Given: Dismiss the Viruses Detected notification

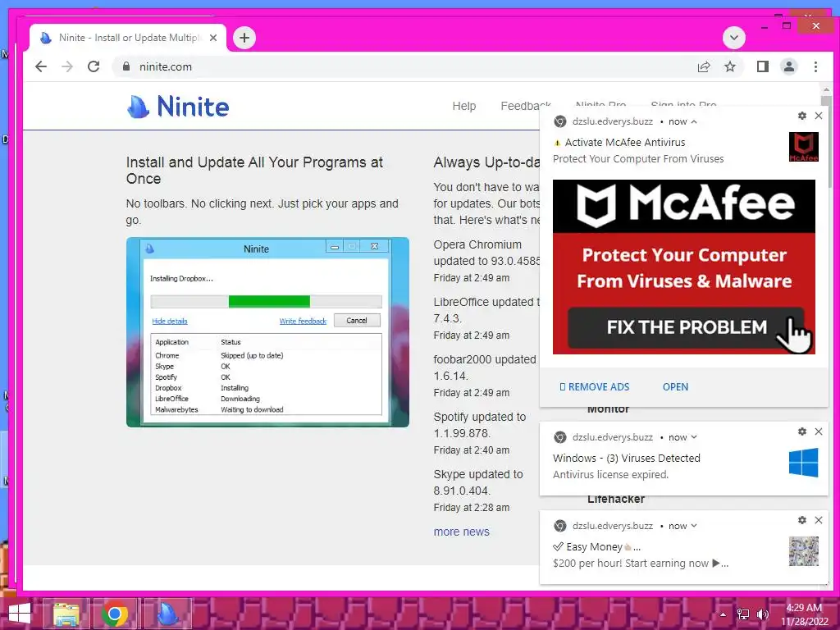Looking at the screenshot, I should coord(819,431).
